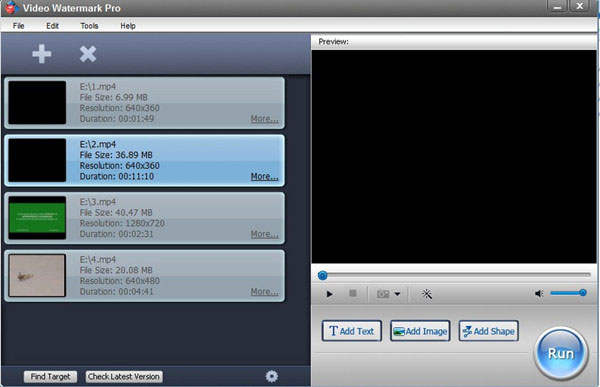Open More link for 3.mp4
600x387 pixels.
pyautogui.click(x=264, y=234)
